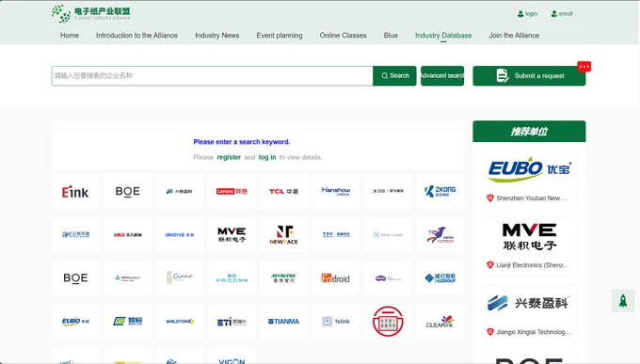The height and width of the screenshot is (364, 640).
Task: Follow the green log in link
Action: (x=267, y=157)
